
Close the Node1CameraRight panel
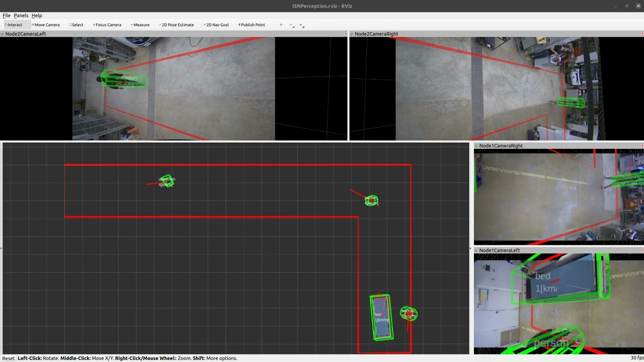tap(641, 146)
